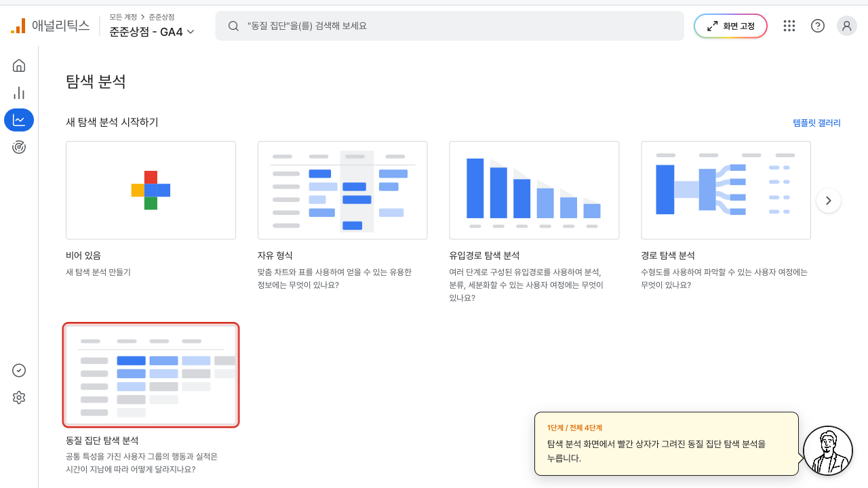Click the search magnifier icon

click(233, 26)
